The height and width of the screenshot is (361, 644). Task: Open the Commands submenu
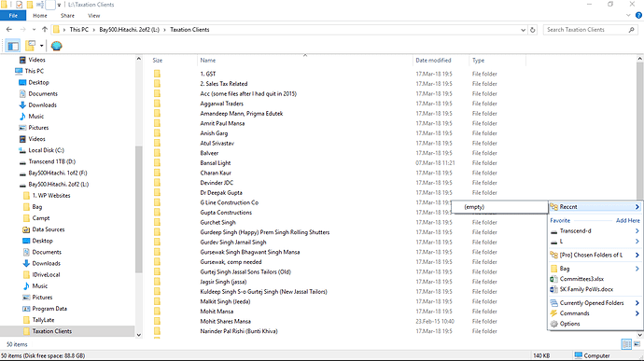pos(595,313)
